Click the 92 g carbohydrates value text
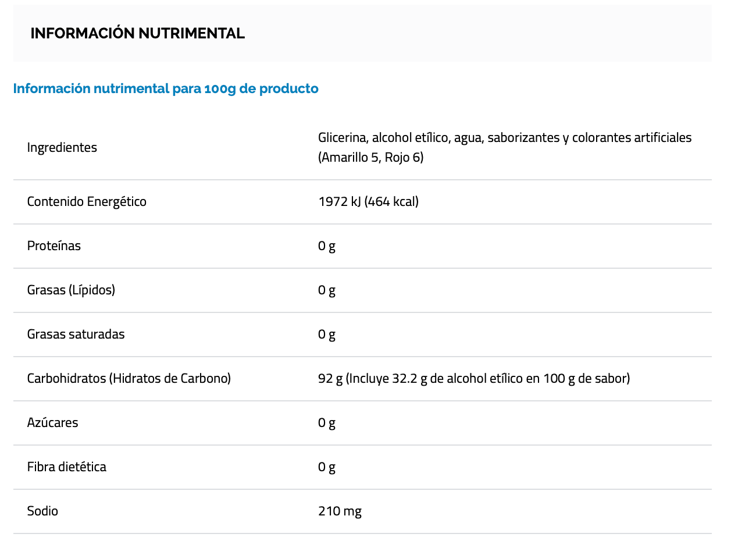 pyautogui.click(x=473, y=378)
